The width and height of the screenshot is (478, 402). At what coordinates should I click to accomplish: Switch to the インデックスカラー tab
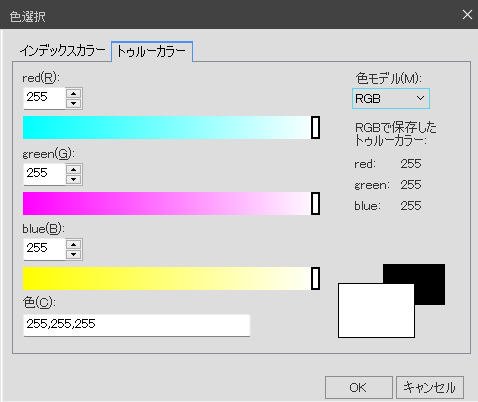click(62, 51)
